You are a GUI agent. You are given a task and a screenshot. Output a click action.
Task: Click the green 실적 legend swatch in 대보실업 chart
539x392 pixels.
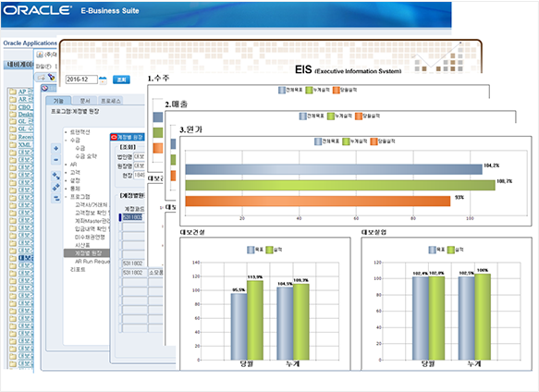(450, 250)
